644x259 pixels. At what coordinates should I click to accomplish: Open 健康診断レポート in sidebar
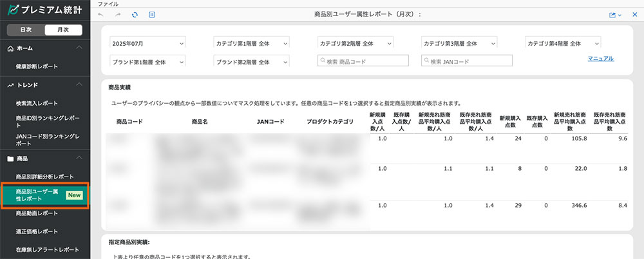[x=37, y=66]
